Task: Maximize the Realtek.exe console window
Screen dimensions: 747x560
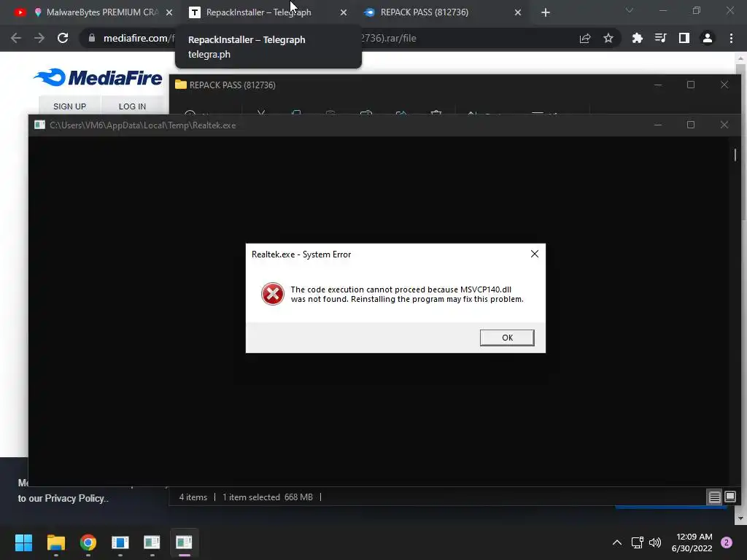Action: (x=691, y=125)
